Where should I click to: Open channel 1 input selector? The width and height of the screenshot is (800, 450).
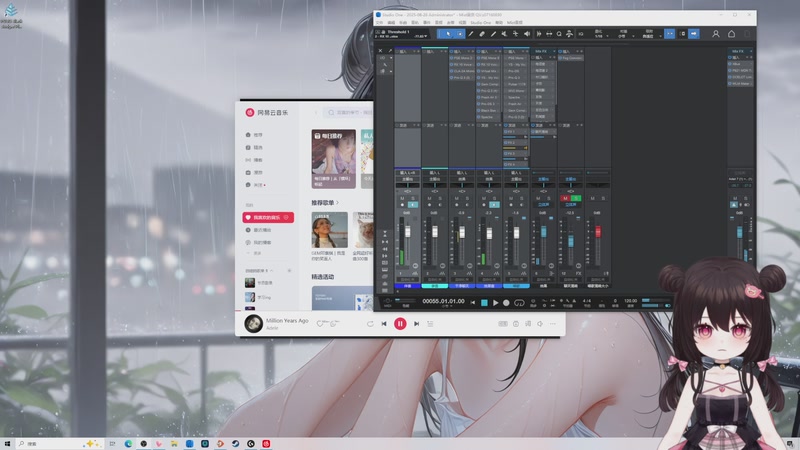coord(408,173)
